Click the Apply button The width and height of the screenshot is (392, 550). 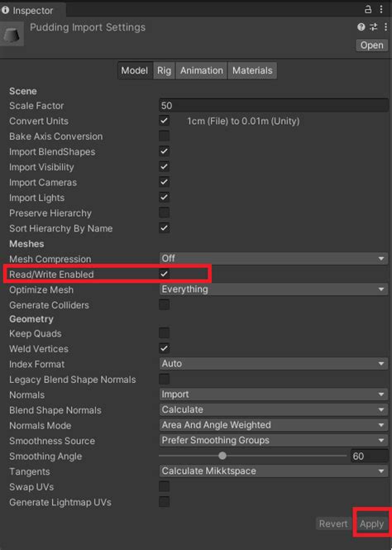pos(371,524)
